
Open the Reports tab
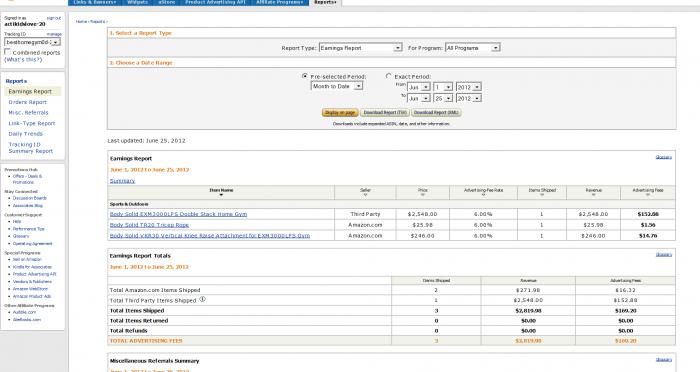[x=325, y=2]
